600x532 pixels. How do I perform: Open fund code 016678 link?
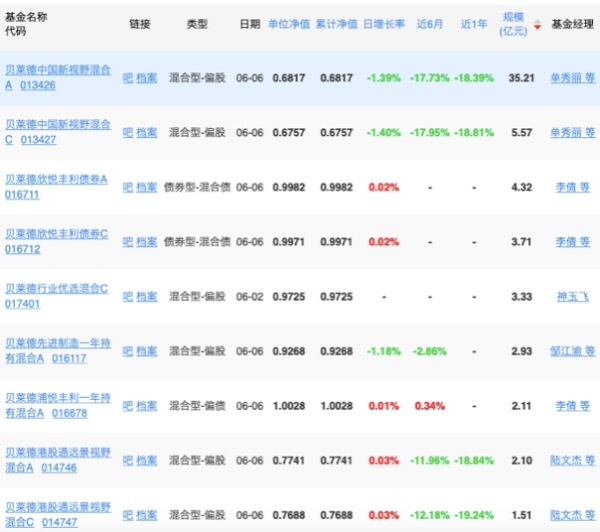pos(69,413)
